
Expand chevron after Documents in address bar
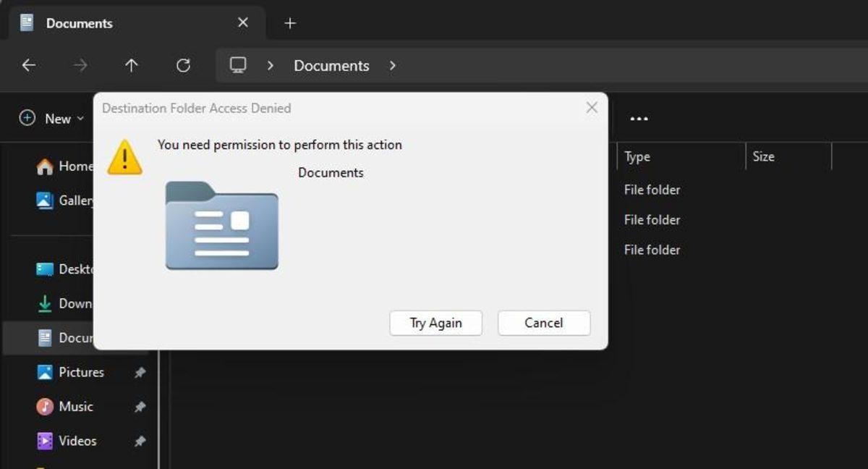pos(393,66)
